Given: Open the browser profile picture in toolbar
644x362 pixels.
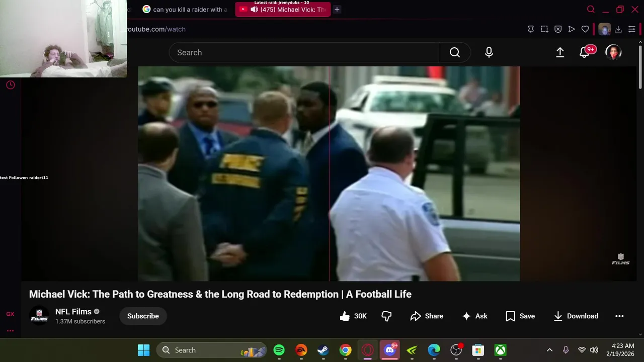Looking at the screenshot, I should 604,29.
